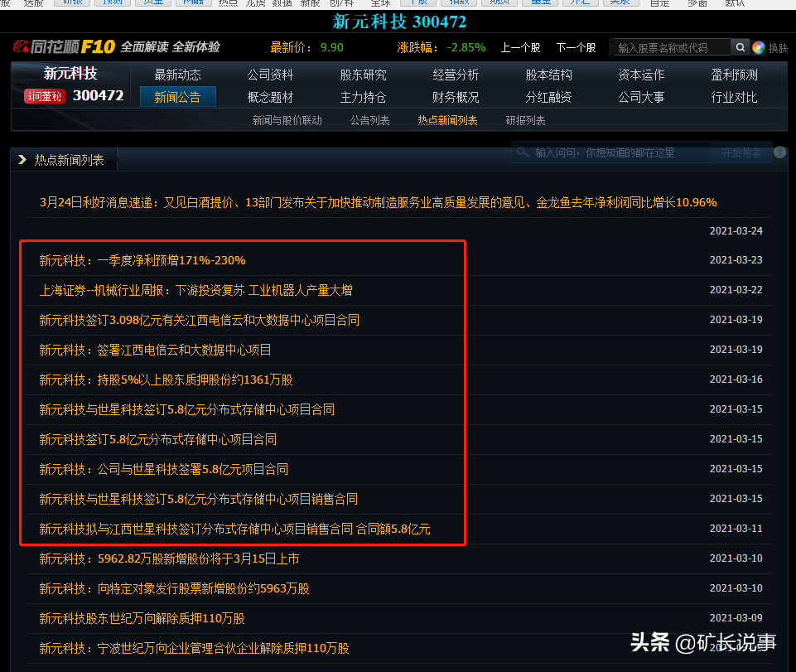796x672 pixels.
Task: Open 公司大事 tab
Action: (641, 97)
